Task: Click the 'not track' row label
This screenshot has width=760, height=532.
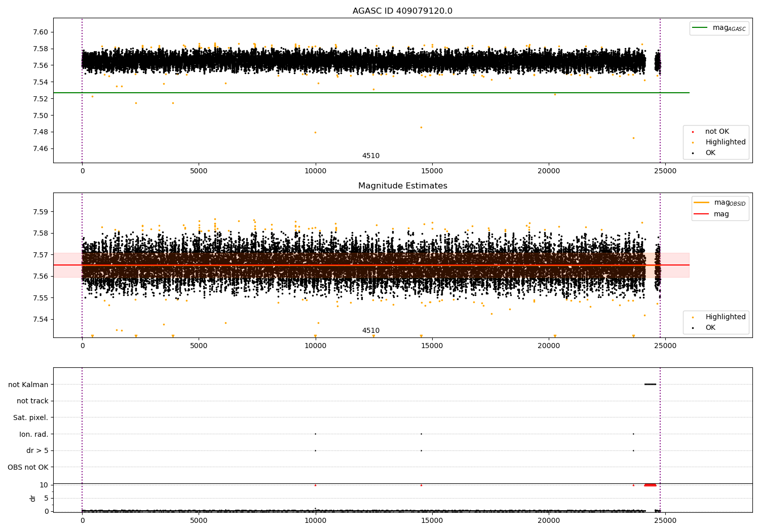Action: point(32,401)
